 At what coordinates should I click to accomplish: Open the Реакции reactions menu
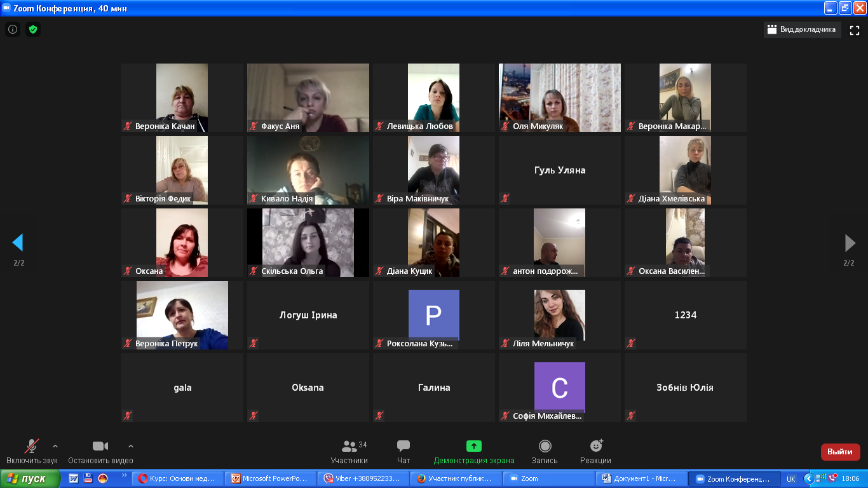[595, 451]
